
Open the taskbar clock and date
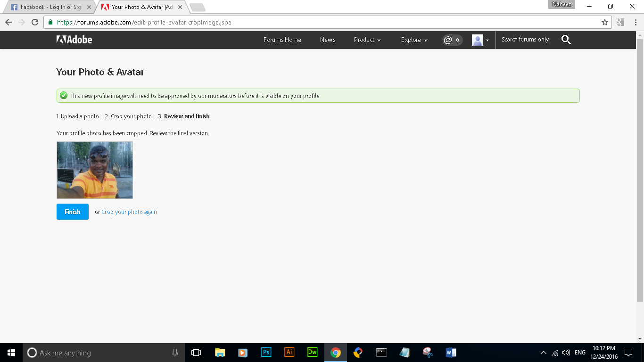pyautogui.click(x=604, y=353)
